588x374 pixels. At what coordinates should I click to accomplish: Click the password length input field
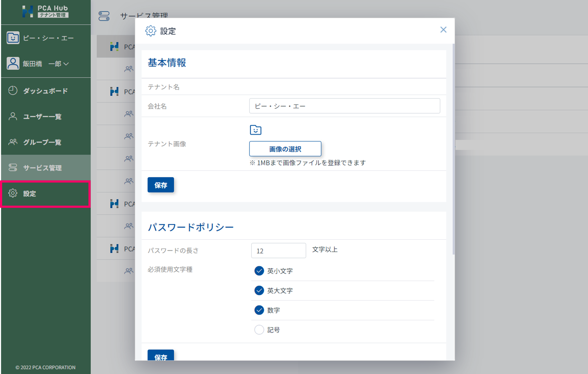[x=278, y=251]
